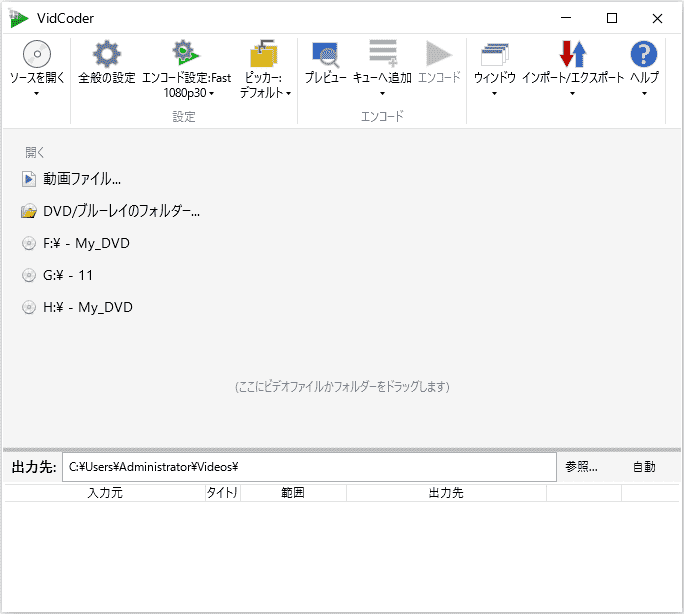Expand the ピッカー デフォルト dropdown arrow
This screenshot has width=684, height=614.
tap(288, 93)
